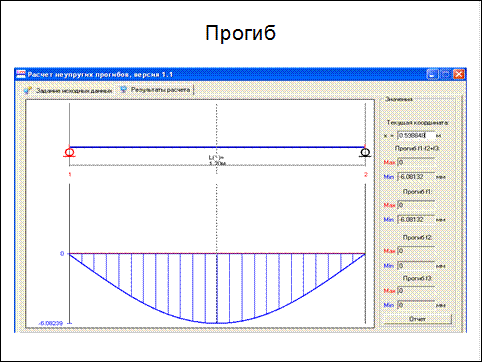482x362 pixels.
Task: Click the Min field under Прогиб f1+f2+f3
Action: [x=416, y=177]
